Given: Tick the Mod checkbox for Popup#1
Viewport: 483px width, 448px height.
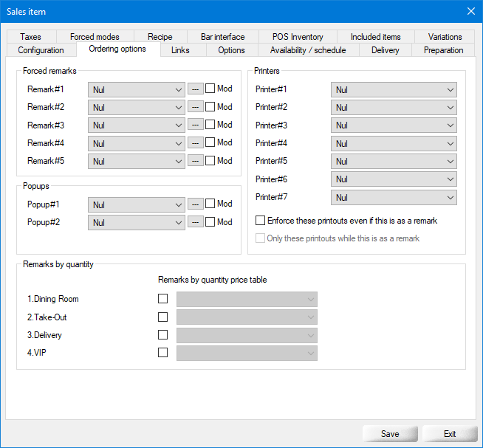Looking at the screenshot, I should coord(210,204).
